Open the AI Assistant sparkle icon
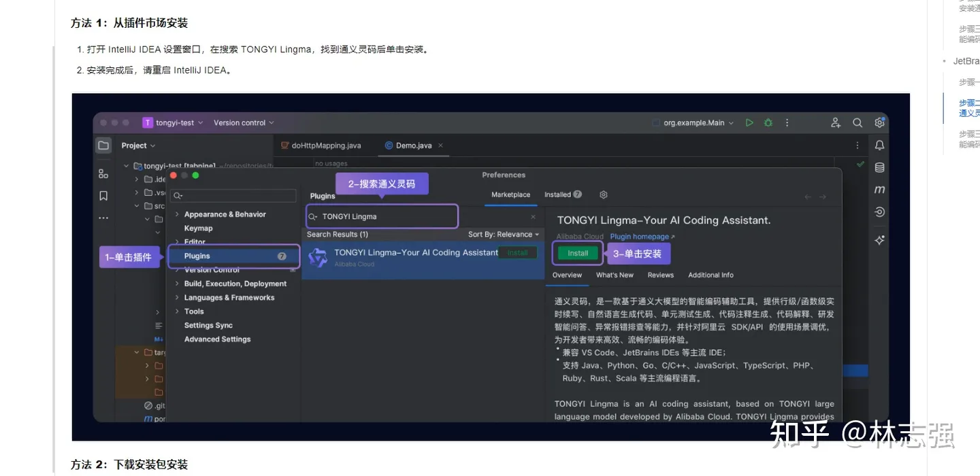Image resolution: width=980 pixels, height=476 pixels. 879,240
